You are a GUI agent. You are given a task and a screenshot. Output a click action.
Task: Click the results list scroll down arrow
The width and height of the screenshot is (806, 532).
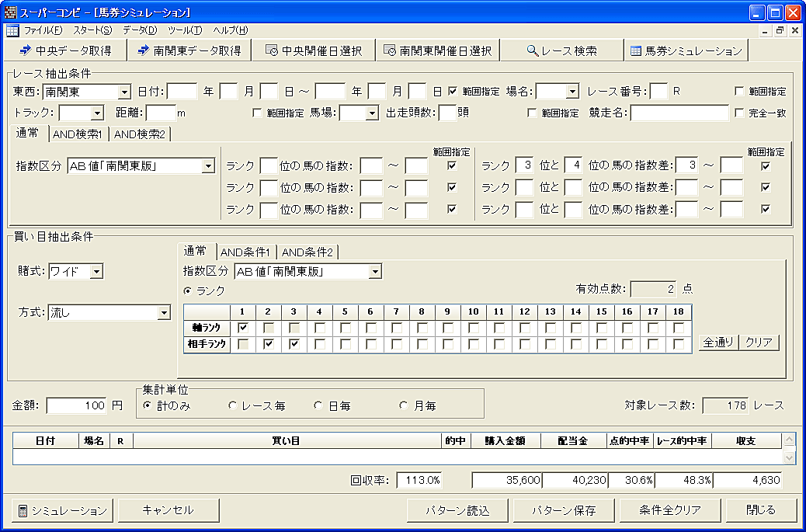pos(789,457)
